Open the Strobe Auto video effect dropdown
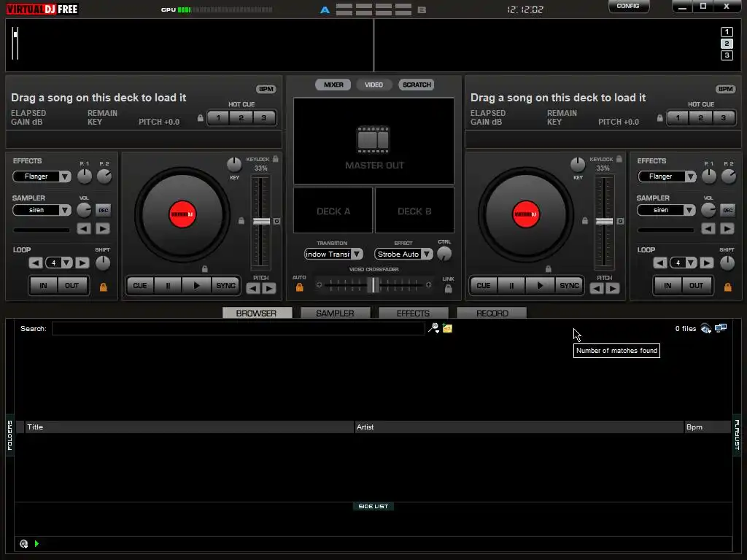Screen dimensions: 747x560 [427, 254]
